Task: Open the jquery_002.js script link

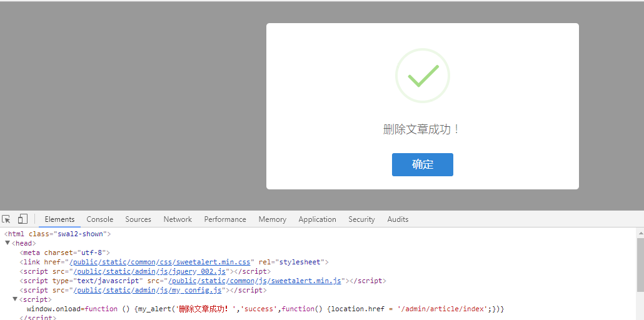Action: coord(149,271)
